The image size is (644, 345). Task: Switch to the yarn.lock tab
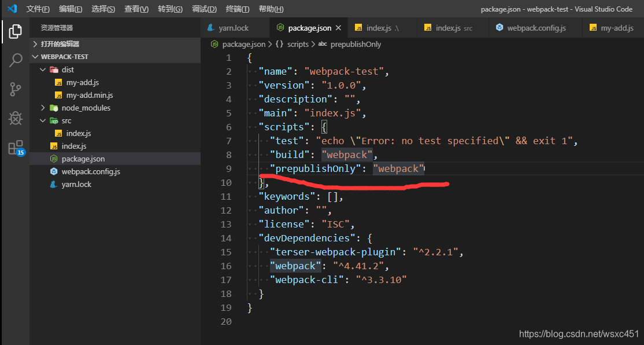tap(234, 27)
